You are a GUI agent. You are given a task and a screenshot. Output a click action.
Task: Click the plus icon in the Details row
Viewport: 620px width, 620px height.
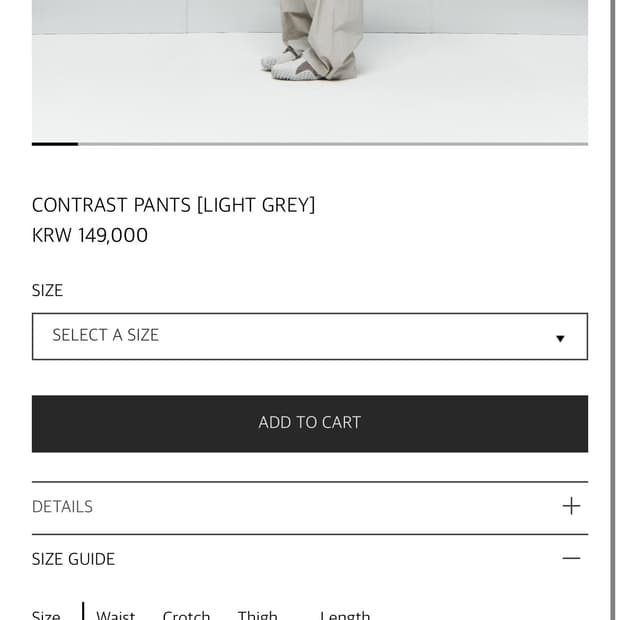coord(571,506)
